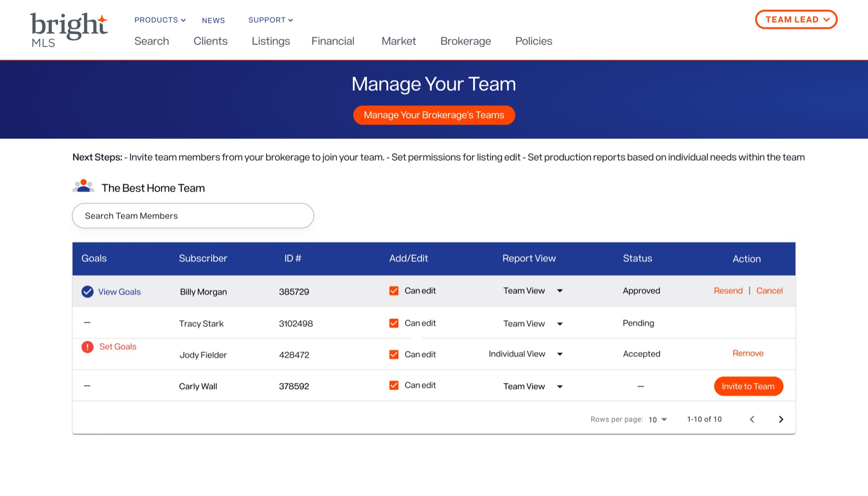Click the team group icon beside The Best Home Team
The width and height of the screenshot is (868, 496).
coord(83,186)
